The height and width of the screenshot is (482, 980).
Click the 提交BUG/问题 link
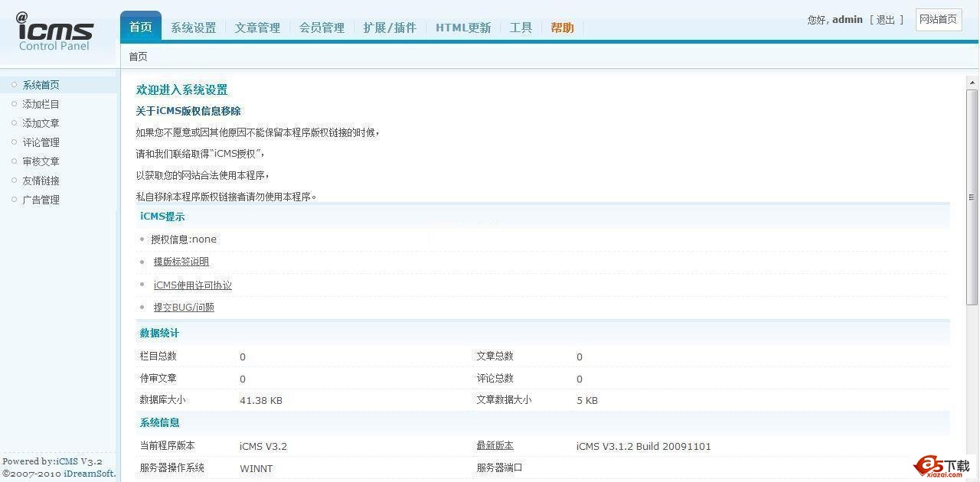184,308
